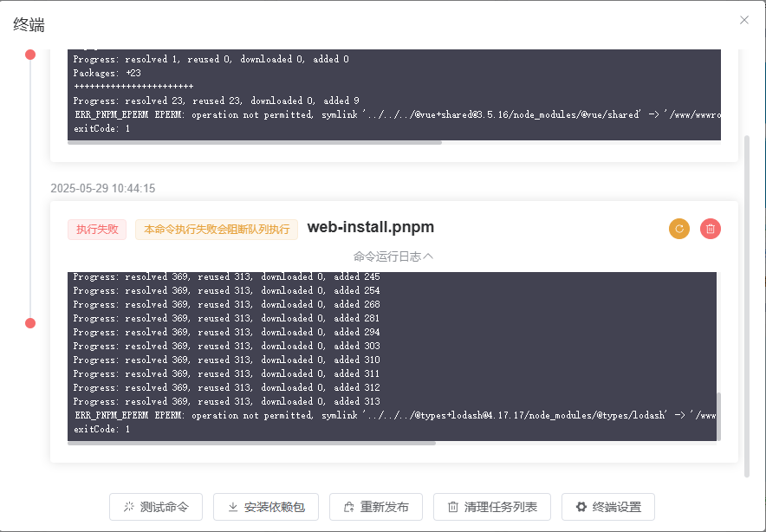Close the 终端 dialog
Image resolution: width=766 pixels, height=532 pixels.
coord(743,20)
